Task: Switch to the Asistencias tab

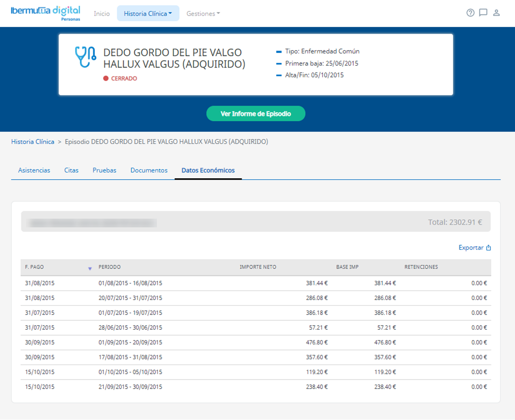Action: (34, 170)
